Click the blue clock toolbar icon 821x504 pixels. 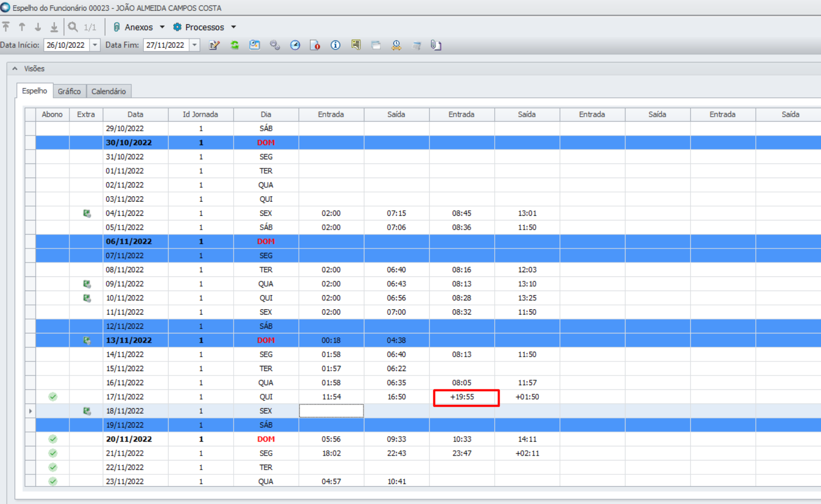coord(295,45)
